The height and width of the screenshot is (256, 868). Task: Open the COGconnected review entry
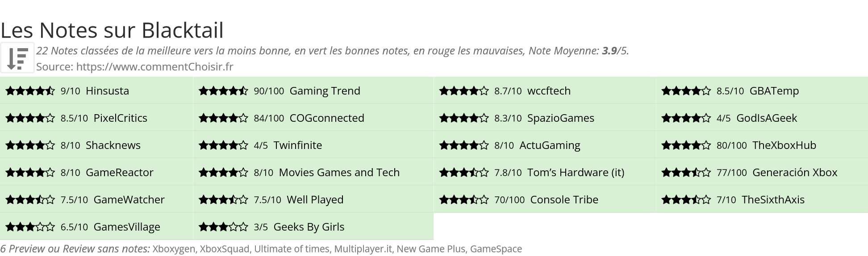pos(326,118)
